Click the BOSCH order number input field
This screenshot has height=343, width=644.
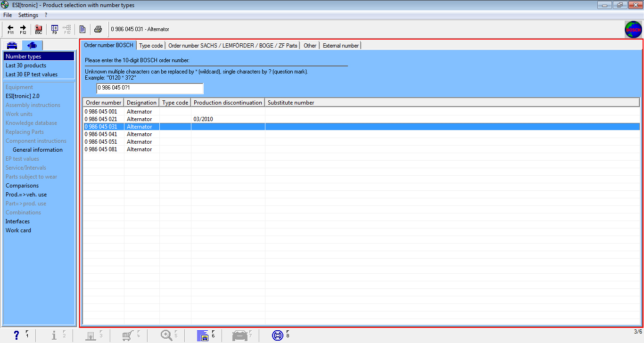pos(149,88)
